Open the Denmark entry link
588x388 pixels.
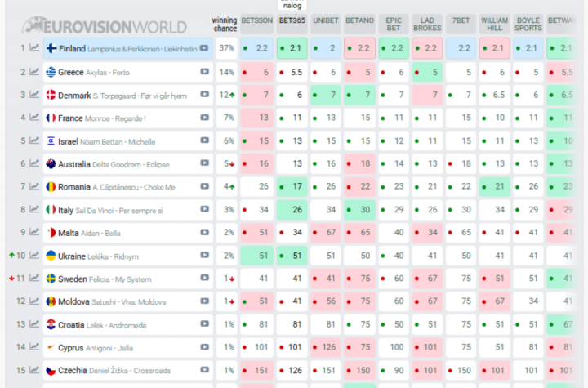(128, 95)
